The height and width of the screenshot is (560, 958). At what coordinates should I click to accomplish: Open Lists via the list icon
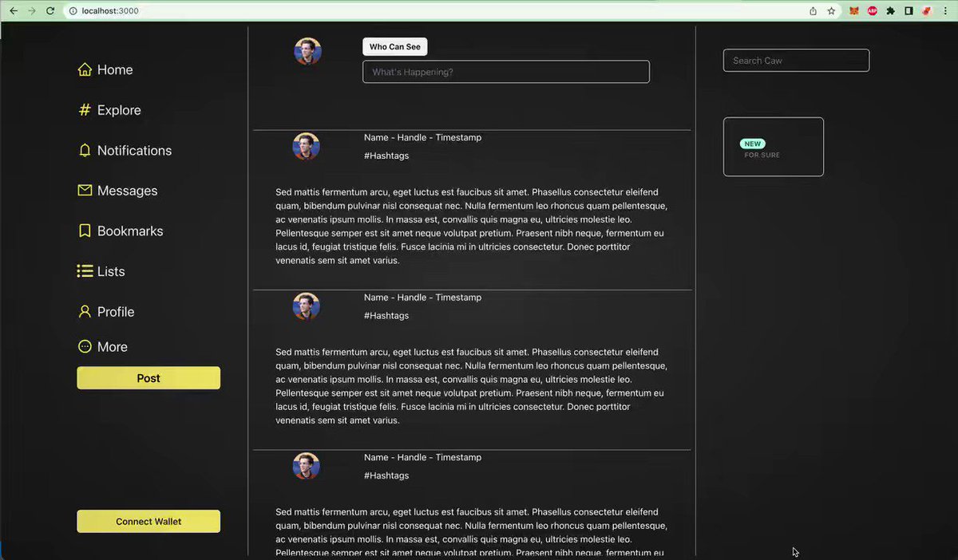(x=85, y=270)
